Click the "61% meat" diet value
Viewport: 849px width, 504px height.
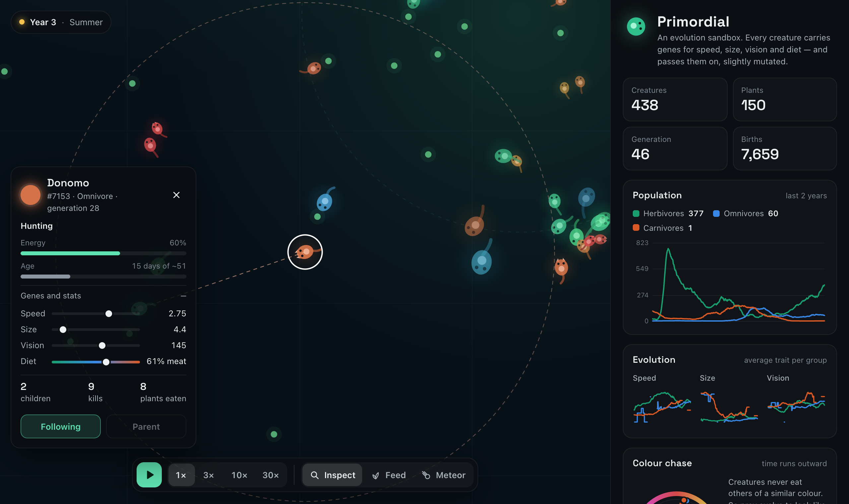166,361
